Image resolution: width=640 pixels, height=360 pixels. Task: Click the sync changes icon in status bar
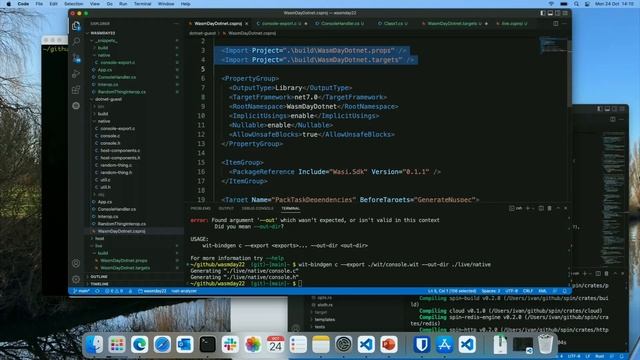(x=97, y=291)
